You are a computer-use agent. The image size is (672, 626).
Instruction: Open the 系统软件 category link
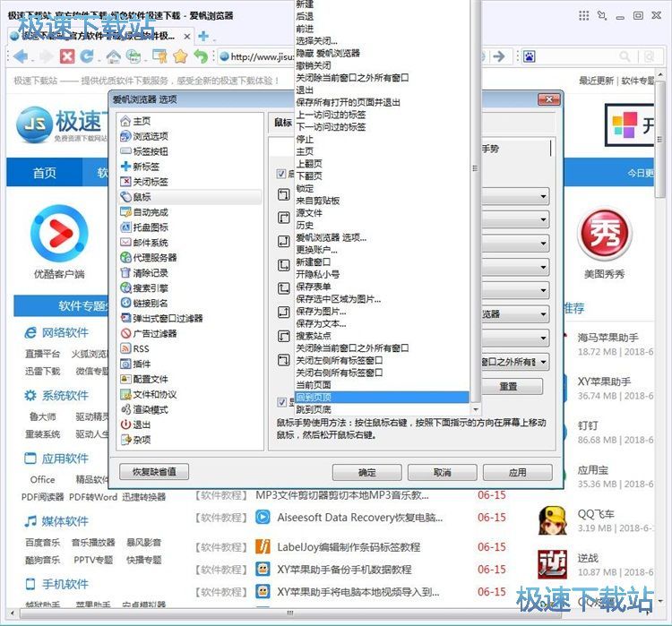[65, 396]
